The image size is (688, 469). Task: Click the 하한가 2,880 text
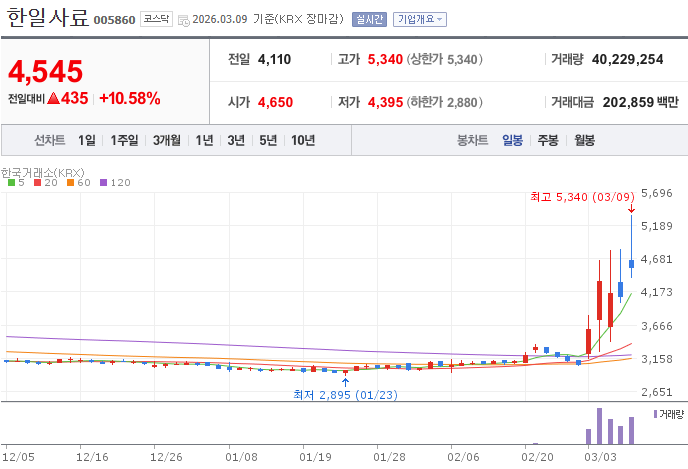point(444,102)
